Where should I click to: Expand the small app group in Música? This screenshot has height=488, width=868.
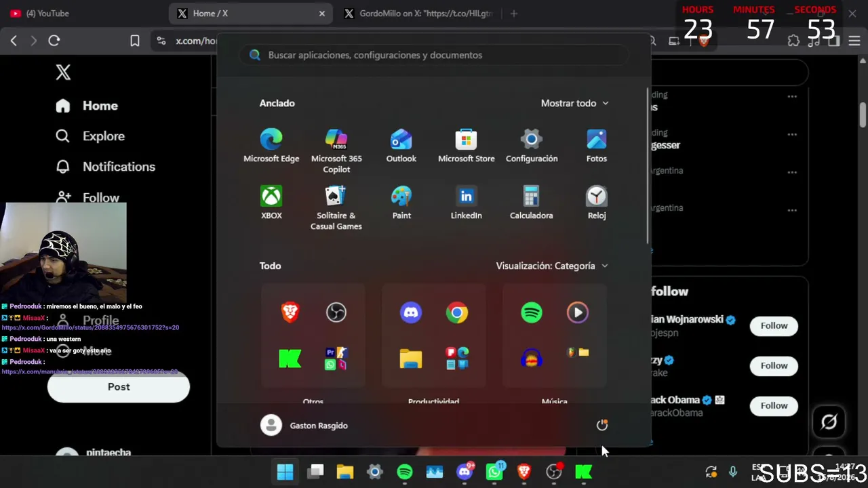click(578, 352)
